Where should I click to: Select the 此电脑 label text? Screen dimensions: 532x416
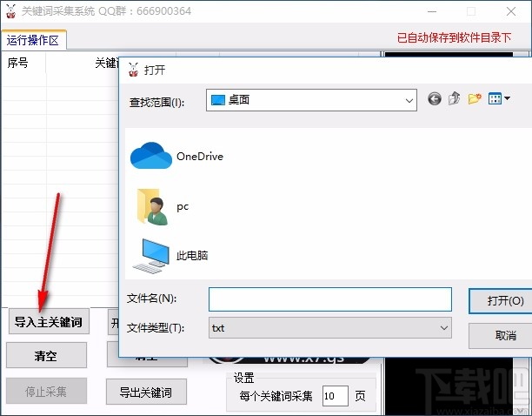192,255
